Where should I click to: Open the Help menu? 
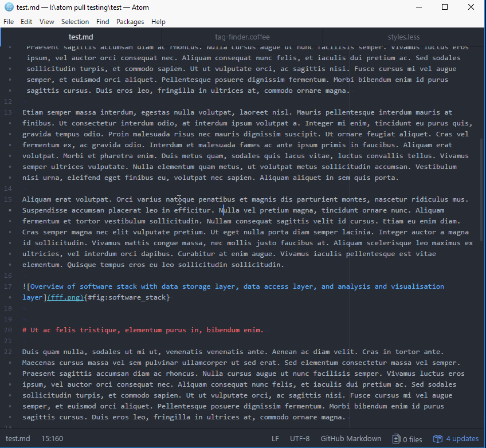pos(158,21)
